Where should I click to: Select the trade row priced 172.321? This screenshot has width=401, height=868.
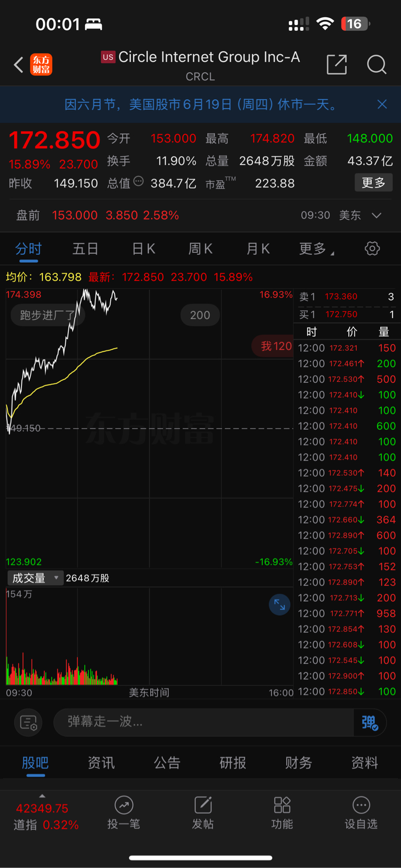click(347, 348)
